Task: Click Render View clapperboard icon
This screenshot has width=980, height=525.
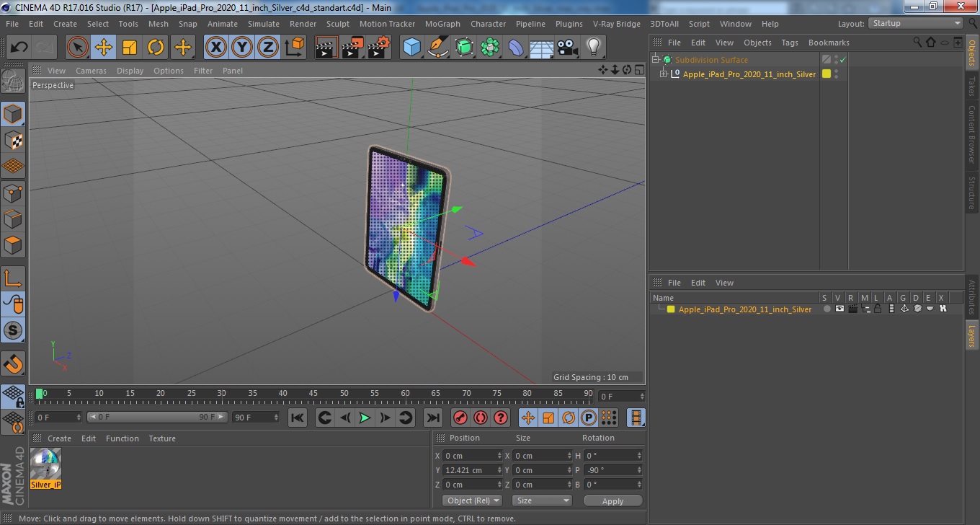Action: (x=326, y=48)
